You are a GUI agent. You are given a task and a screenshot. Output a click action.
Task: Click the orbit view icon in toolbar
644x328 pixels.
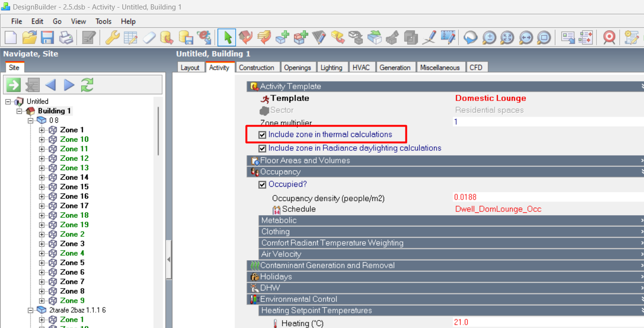[470, 37]
